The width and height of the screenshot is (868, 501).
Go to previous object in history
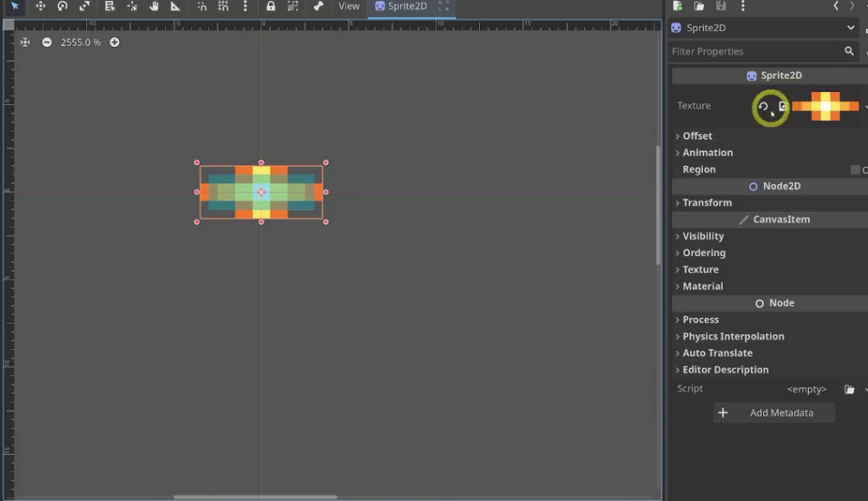[836, 6]
